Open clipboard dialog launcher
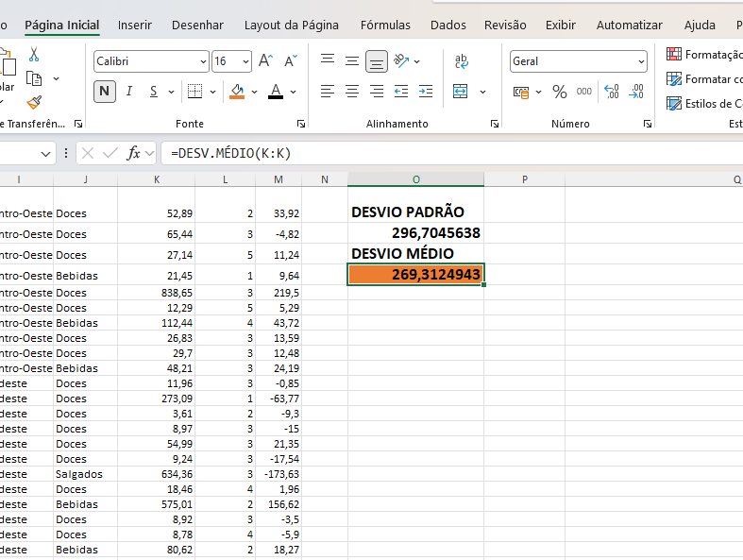 78,124
